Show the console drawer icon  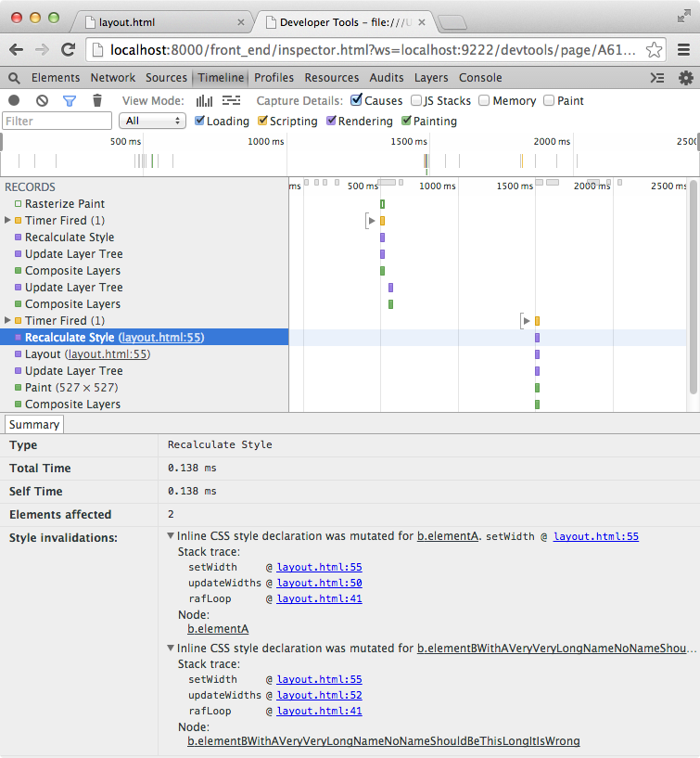click(x=657, y=78)
